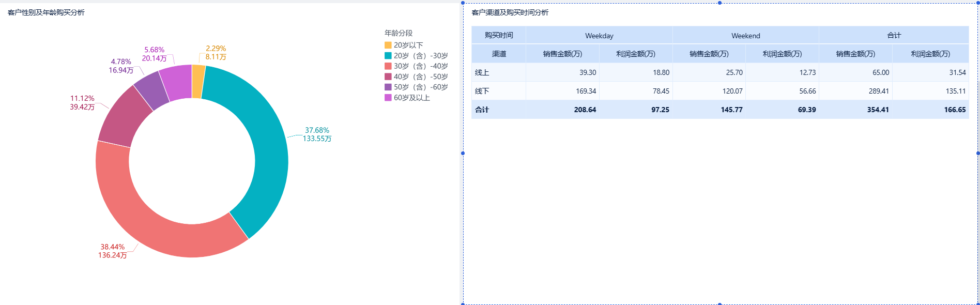Click the Weekend column group header
Image resolution: width=980 pixels, height=305 pixels.
745,36
